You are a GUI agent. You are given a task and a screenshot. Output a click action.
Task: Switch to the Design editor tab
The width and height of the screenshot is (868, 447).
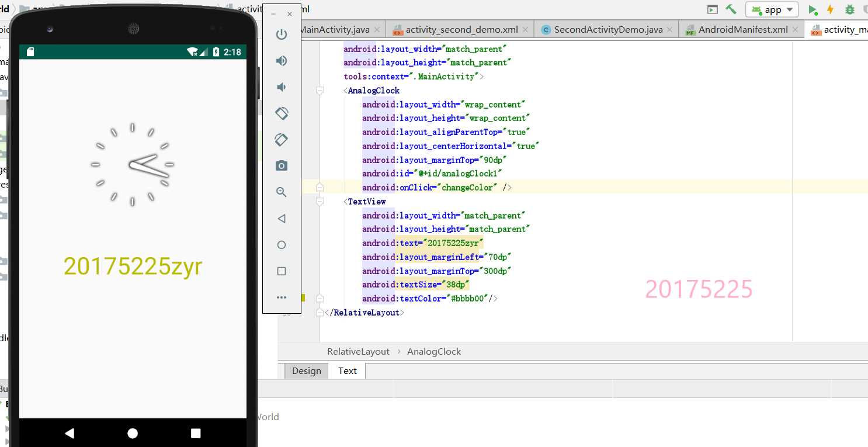[307, 370]
